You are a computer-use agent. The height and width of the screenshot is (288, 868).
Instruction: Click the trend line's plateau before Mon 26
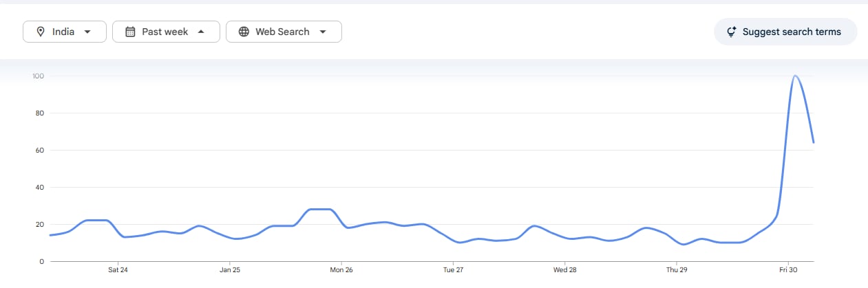click(x=320, y=209)
